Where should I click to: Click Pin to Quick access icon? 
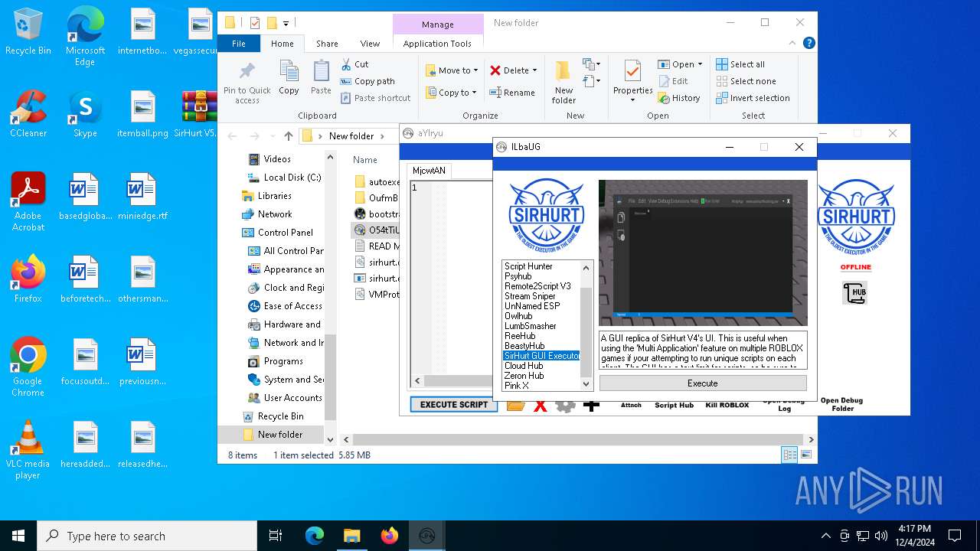coord(247,82)
